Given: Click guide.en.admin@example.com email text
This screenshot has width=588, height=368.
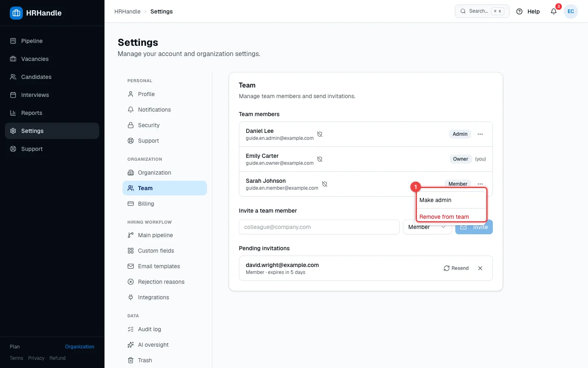Looking at the screenshot, I should (280, 138).
